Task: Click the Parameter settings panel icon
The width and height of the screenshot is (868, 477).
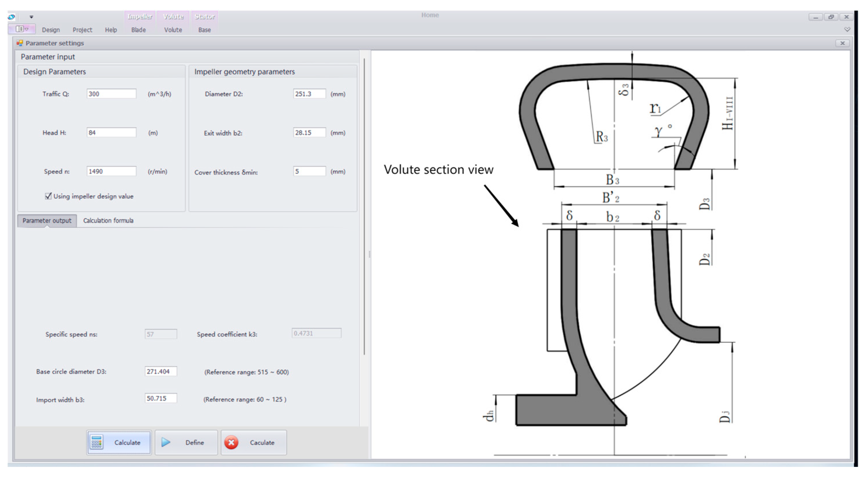Action: (20, 43)
